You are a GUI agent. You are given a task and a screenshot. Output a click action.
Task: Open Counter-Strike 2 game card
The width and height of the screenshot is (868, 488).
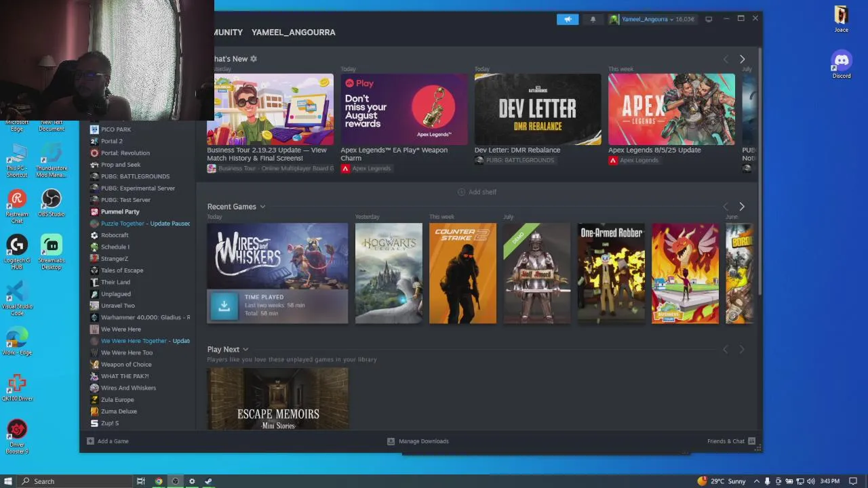[x=462, y=273]
